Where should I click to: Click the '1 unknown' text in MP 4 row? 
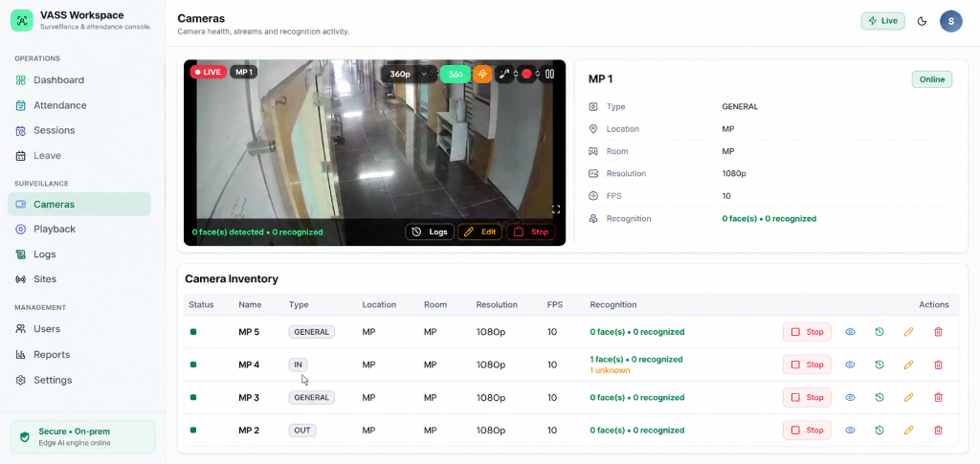[610, 370]
